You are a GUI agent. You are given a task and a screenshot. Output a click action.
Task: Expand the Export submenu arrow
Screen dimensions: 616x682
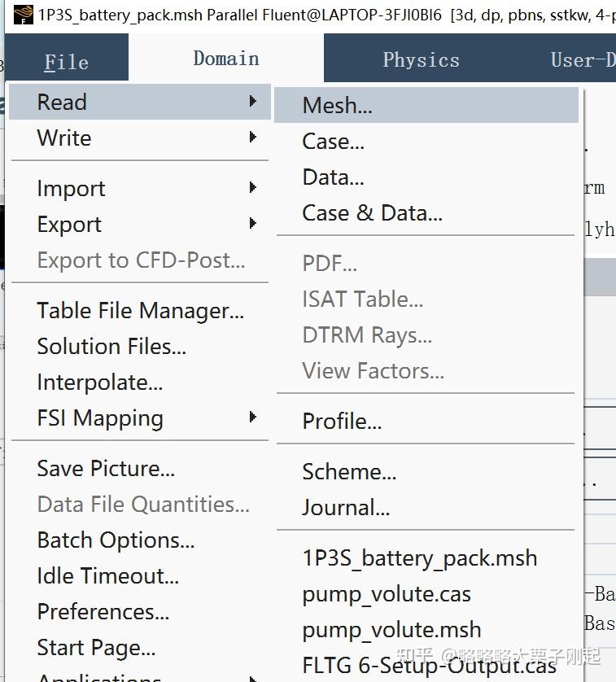tap(252, 224)
